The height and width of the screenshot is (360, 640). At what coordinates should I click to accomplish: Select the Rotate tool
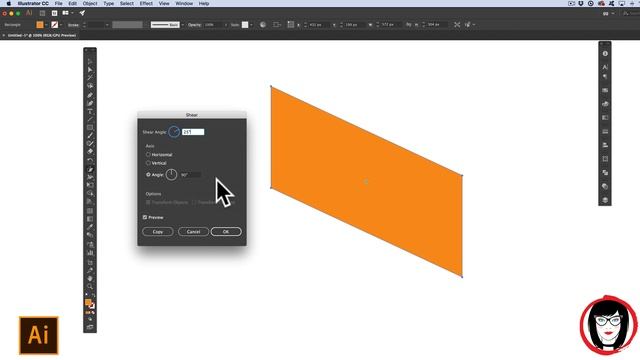pyautogui.click(x=90, y=160)
